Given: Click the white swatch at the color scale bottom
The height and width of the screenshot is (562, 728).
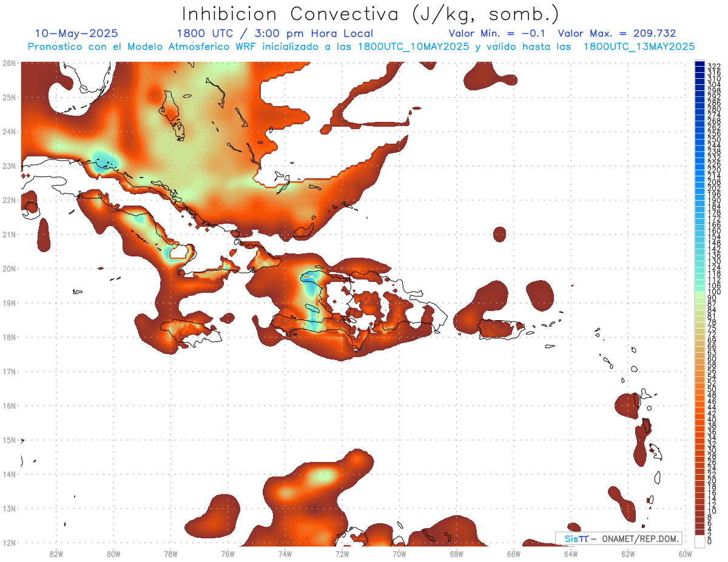Looking at the screenshot, I should tap(699, 541).
